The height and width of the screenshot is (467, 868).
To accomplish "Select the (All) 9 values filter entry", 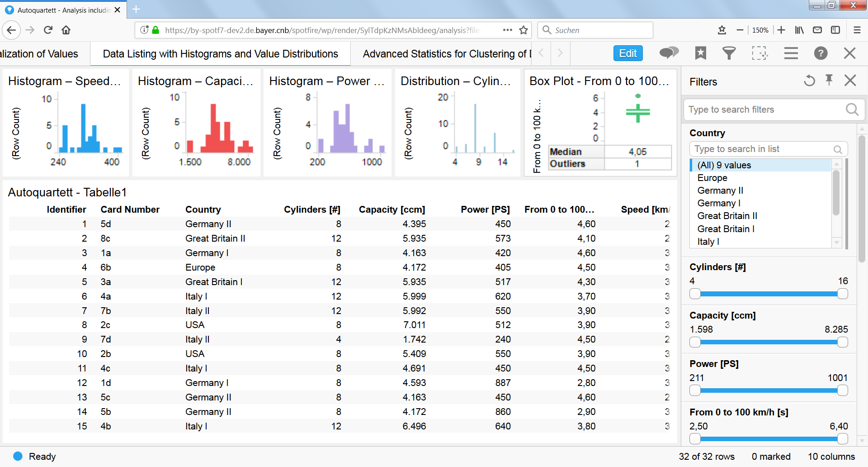I will (x=724, y=165).
